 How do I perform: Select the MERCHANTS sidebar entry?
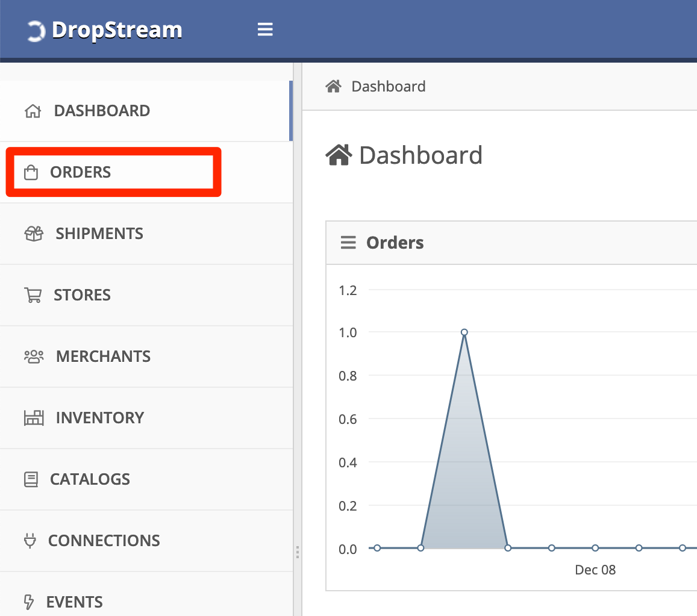[x=146, y=356]
